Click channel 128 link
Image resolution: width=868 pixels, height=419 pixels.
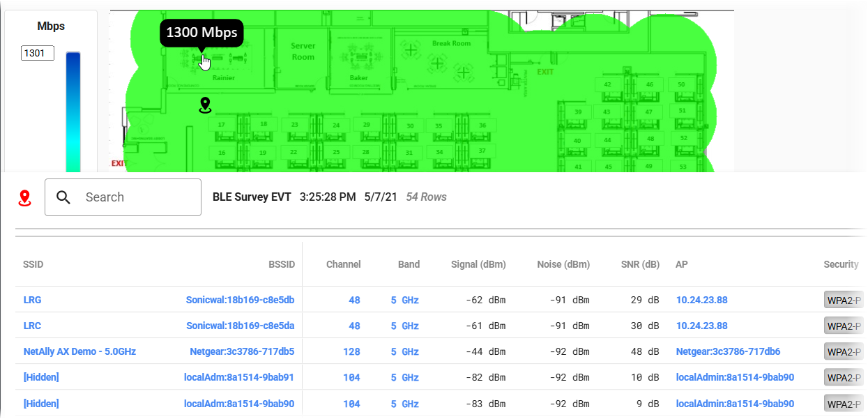[351, 351]
